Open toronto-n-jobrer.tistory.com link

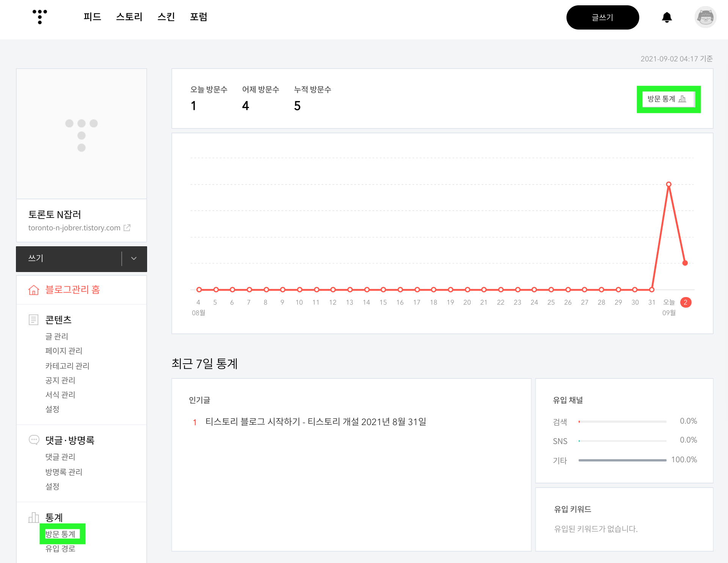pos(74,228)
